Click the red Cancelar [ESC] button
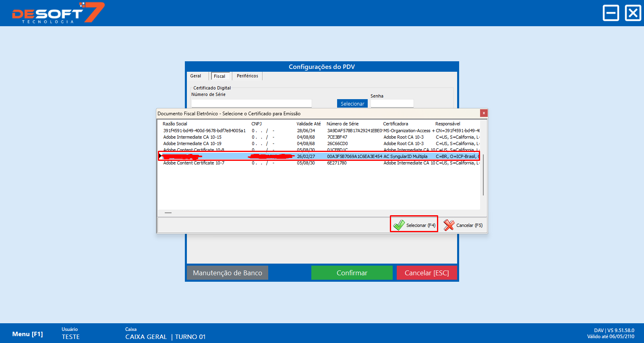This screenshot has width=644, height=343. click(427, 273)
